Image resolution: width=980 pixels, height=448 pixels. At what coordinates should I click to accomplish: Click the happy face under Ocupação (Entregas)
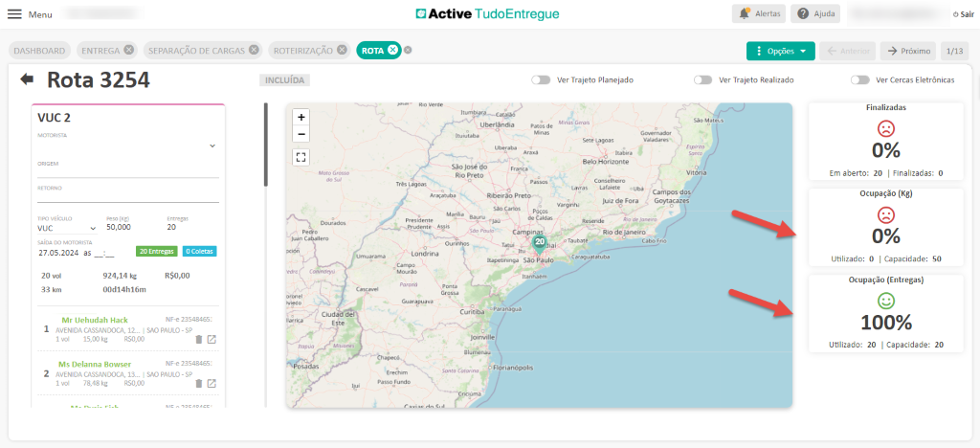[x=885, y=302]
